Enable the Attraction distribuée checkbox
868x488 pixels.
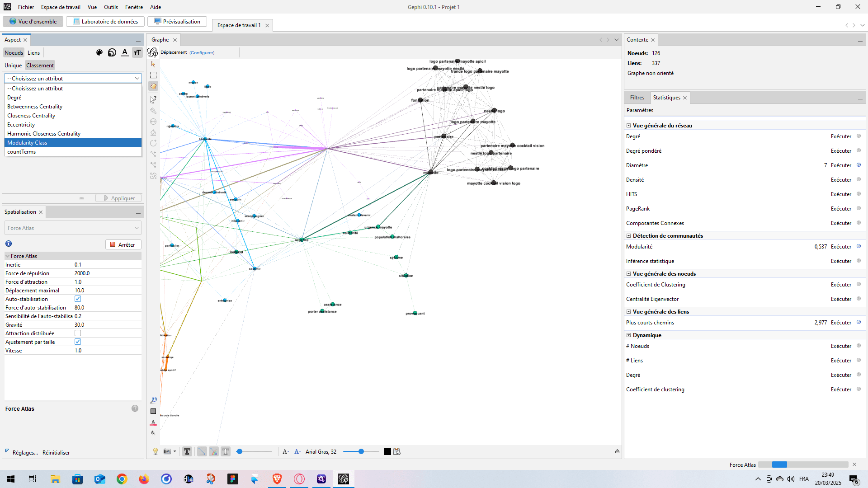[78, 333]
